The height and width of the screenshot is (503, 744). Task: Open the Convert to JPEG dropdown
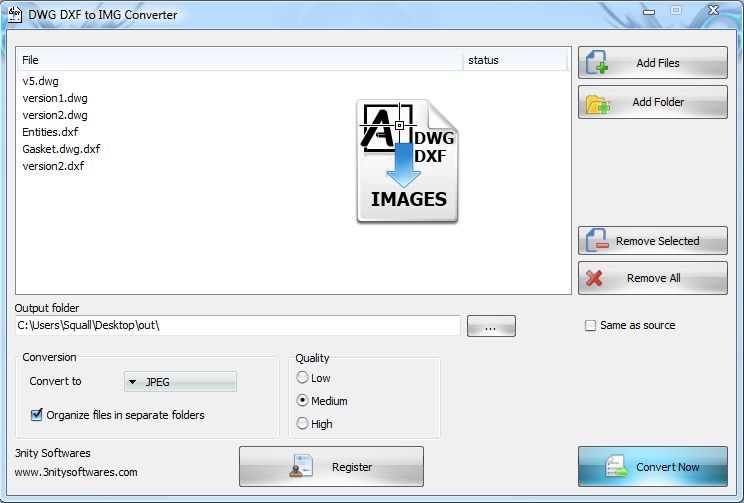(x=180, y=381)
